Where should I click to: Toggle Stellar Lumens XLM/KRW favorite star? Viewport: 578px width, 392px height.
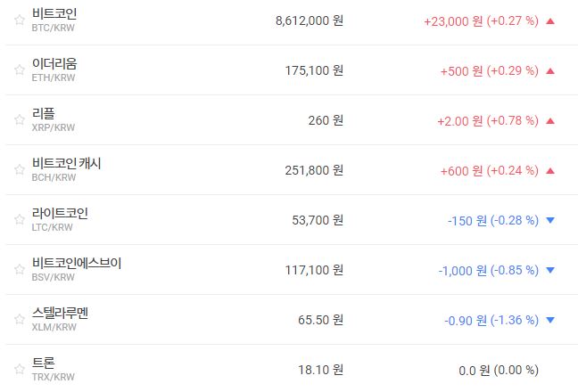[19, 319]
